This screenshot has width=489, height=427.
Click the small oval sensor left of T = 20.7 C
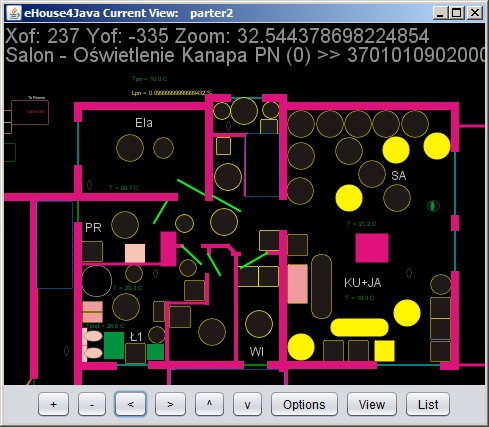[89, 185]
